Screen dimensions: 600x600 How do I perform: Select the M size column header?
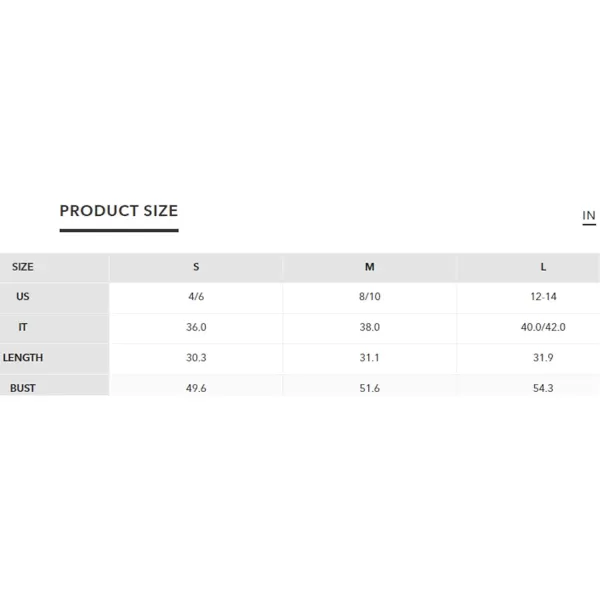[x=370, y=267]
